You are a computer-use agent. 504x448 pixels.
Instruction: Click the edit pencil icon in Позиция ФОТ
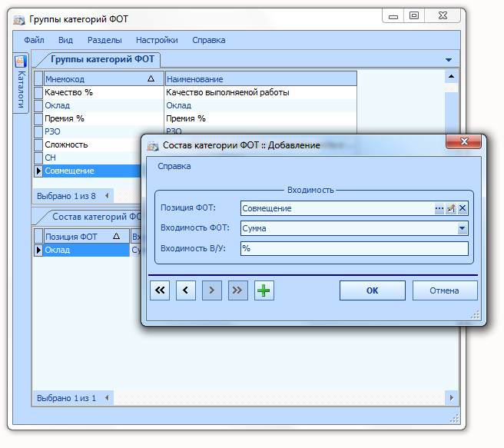[x=451, y=208]
